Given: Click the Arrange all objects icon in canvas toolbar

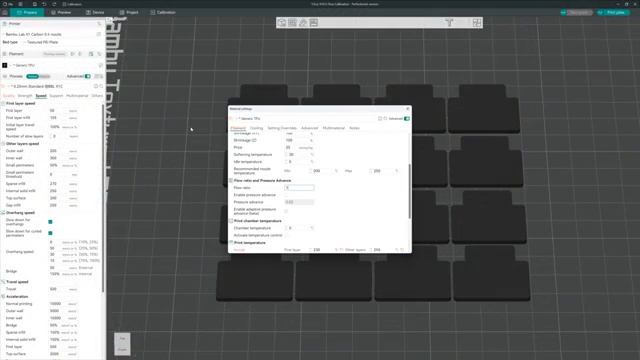Looking at the screenshot, I should point(313,23).
